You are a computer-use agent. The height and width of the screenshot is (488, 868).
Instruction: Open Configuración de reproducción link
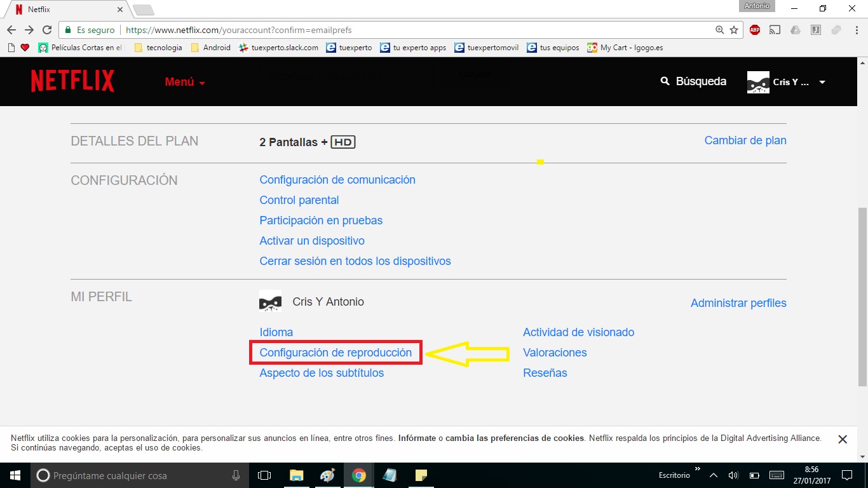click(x=336, y=353)
